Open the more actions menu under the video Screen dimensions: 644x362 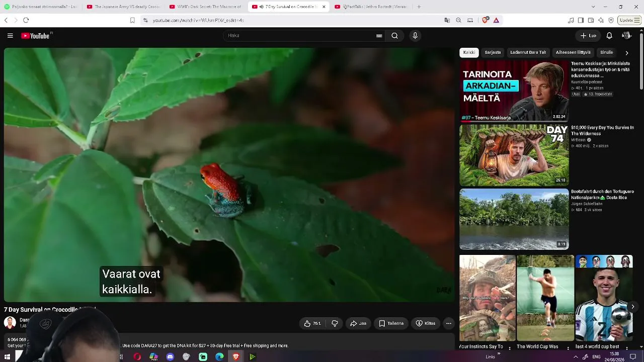tap(449, 323)
